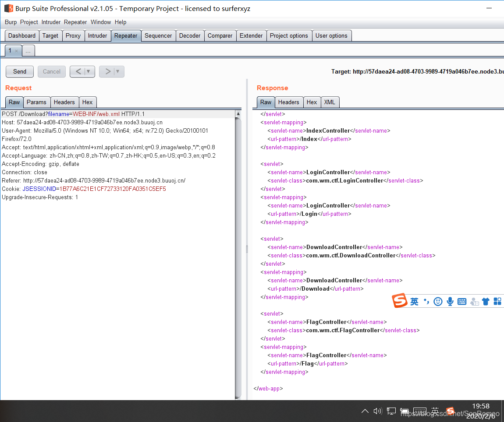Switch to the Intruder tab
504x422 pixels.
(x=97, y=35)
